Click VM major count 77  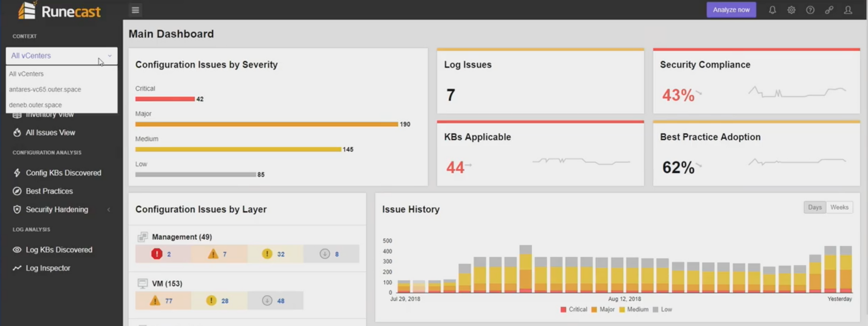169,300
